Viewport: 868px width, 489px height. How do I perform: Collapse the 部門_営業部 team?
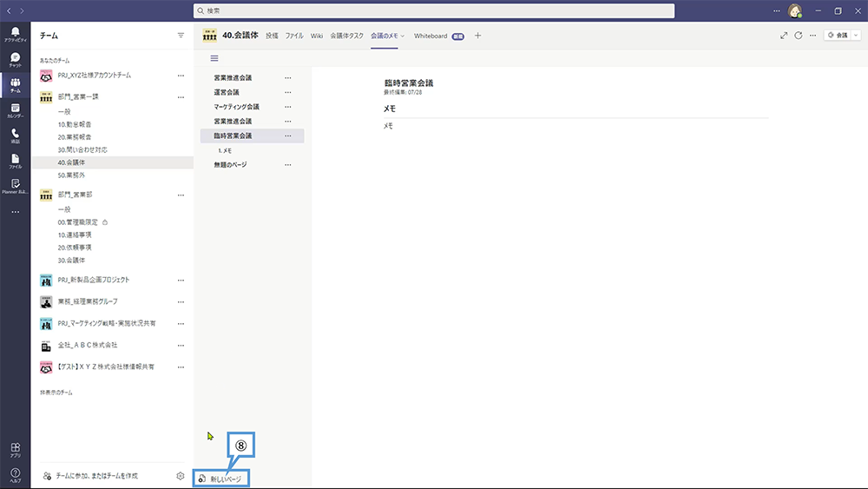[75, 195]
